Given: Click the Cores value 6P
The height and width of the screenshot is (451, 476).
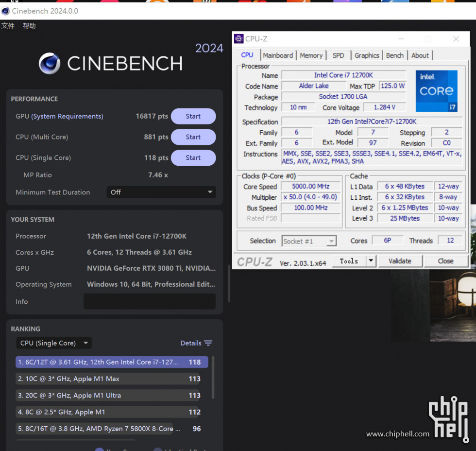Looking at the screenshot, I should (x=388, y=241).
